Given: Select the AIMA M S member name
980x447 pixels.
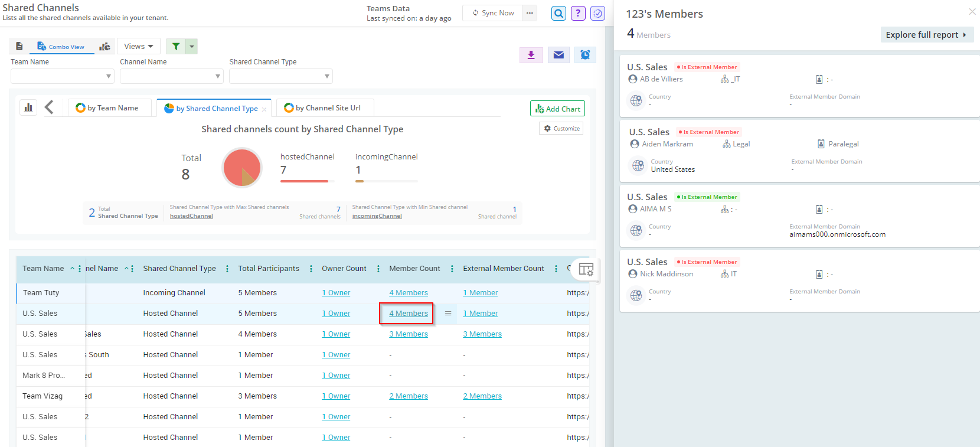Looking at the screenshot, I should [x=655, y=209].
